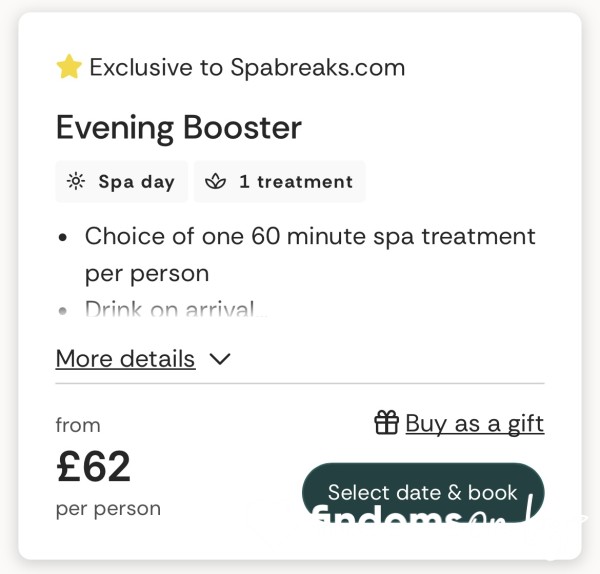Expand the More details chevron
This screenshot has height=574, width=600.
pos(220,359)
